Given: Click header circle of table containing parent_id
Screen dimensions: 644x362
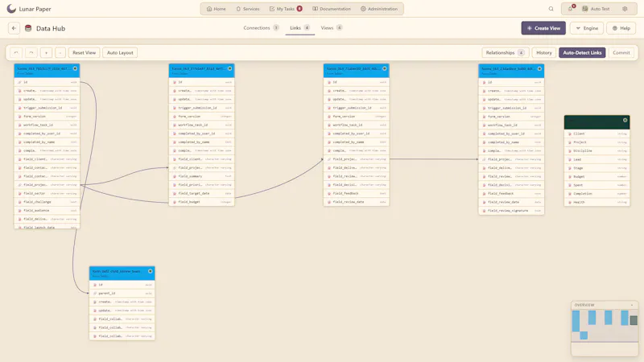Looking at the screenshot, I should 151,271.
